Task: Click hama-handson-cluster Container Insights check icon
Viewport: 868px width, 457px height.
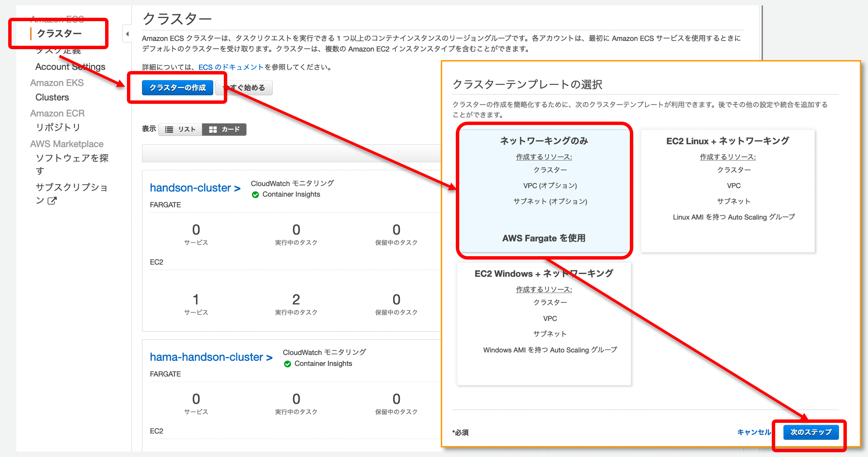Action: (x=287, y=364)
